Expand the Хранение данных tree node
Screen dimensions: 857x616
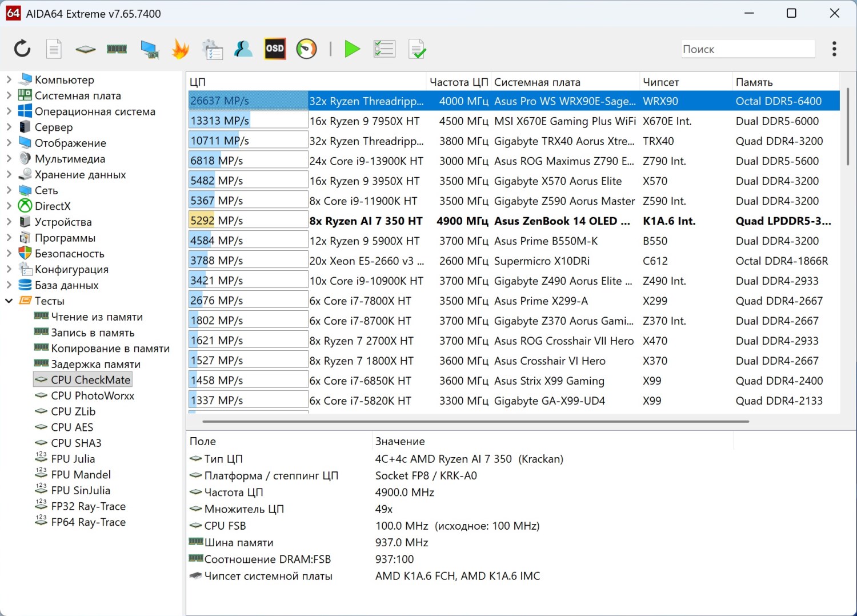pyautogui.click(x=9, y=174)
